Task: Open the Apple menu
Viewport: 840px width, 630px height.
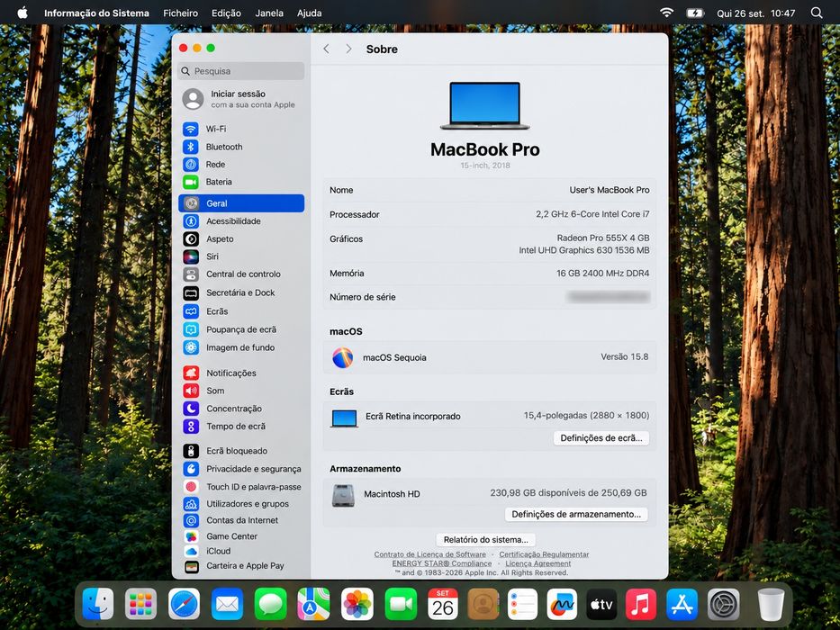Action: point(23,13)
